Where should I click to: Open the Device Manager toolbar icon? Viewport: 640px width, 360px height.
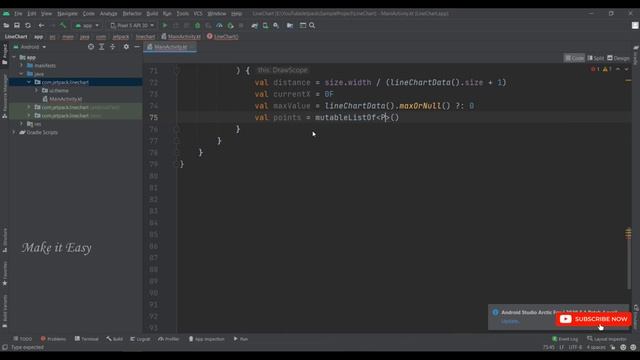pos(265,25)
